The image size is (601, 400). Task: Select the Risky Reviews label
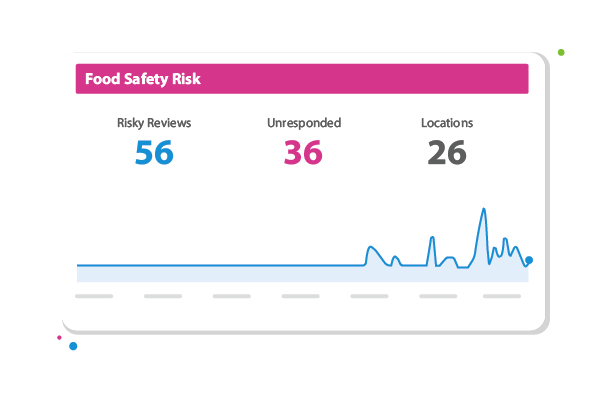click(x=154, y=123)
